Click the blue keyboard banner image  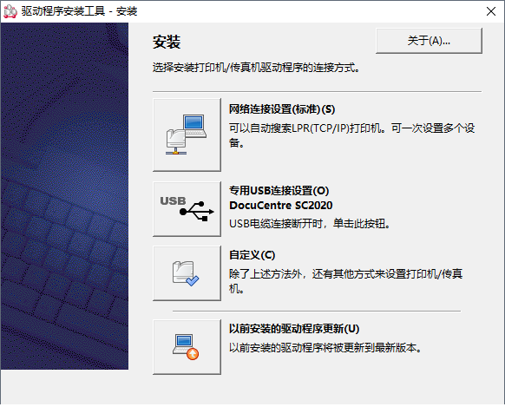[64, 196]
